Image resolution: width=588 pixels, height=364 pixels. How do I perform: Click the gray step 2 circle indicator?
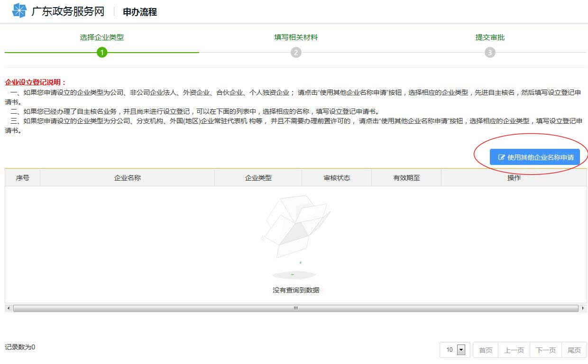pyautogui.click(x=296, y=53)
